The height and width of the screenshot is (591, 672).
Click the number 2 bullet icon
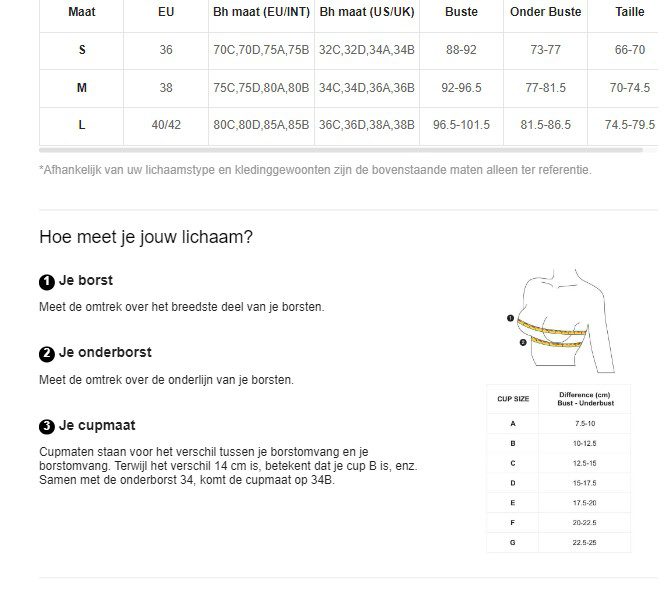tap(47, 354)
